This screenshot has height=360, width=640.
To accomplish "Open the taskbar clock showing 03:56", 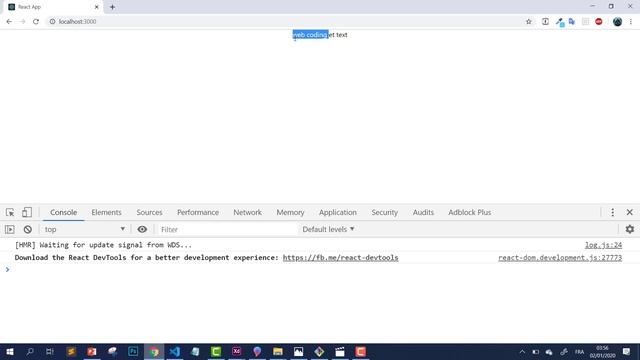I will pyautogui.click(x=602, y=351).
